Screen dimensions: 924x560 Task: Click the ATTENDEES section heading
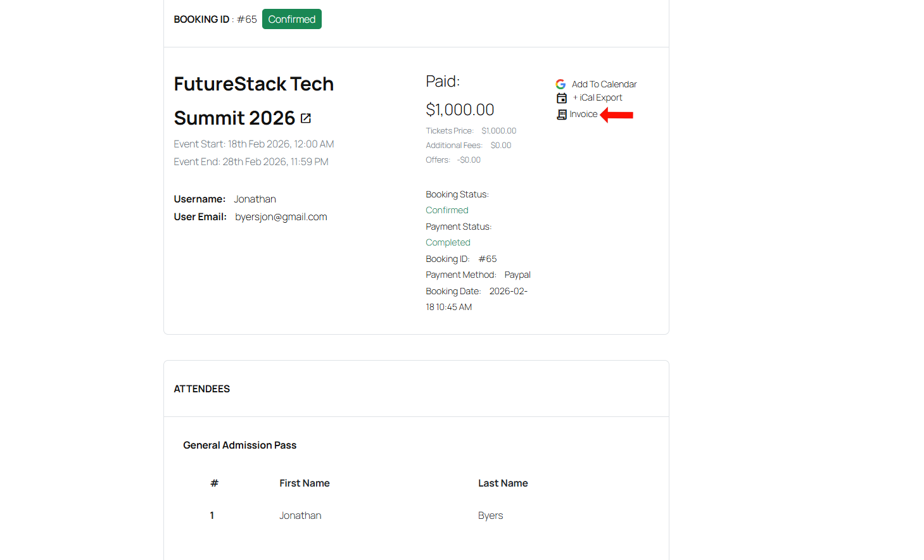coord(202,389)
